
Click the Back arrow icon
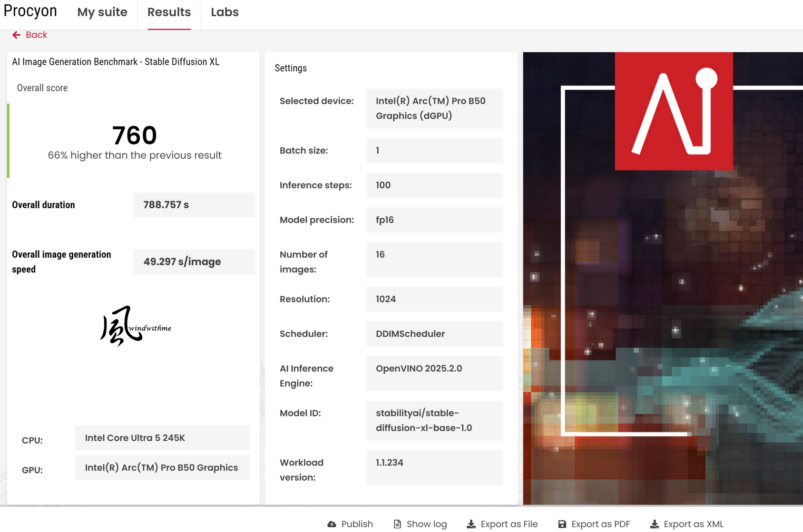pos(16,35)
